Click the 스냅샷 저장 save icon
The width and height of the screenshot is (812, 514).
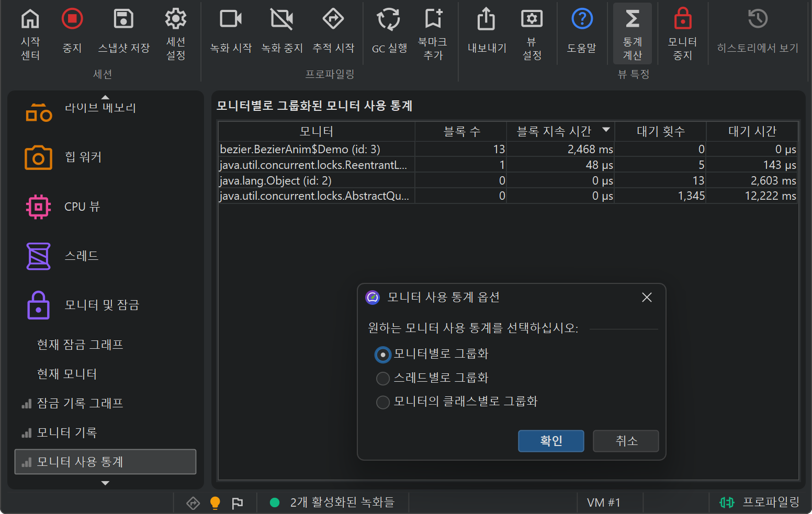[x=124, y=19]
